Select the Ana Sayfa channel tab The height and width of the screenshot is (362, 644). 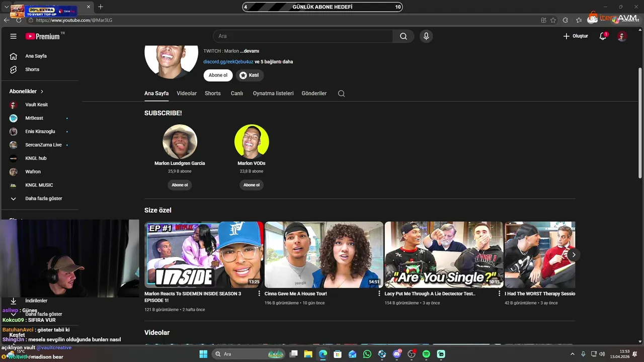coord(156,94)
